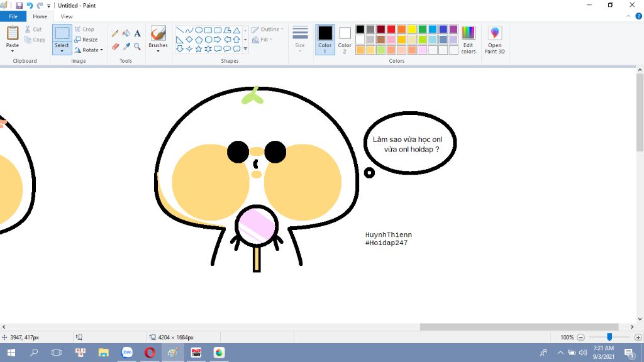The height and width of the screenshot is (362, 644).
Task: Activate the Color picker eyedropper
Action: point(126,47)
